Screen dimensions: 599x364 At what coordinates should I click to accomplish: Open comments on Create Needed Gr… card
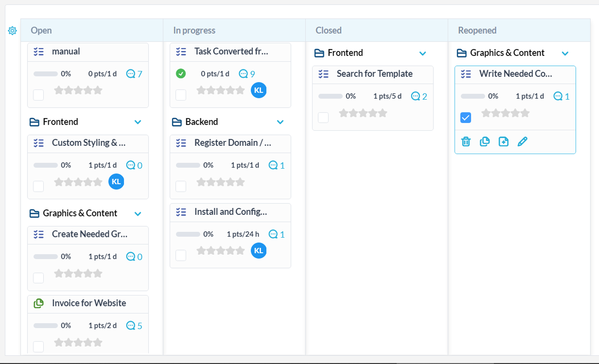click(x=134, y=257)
